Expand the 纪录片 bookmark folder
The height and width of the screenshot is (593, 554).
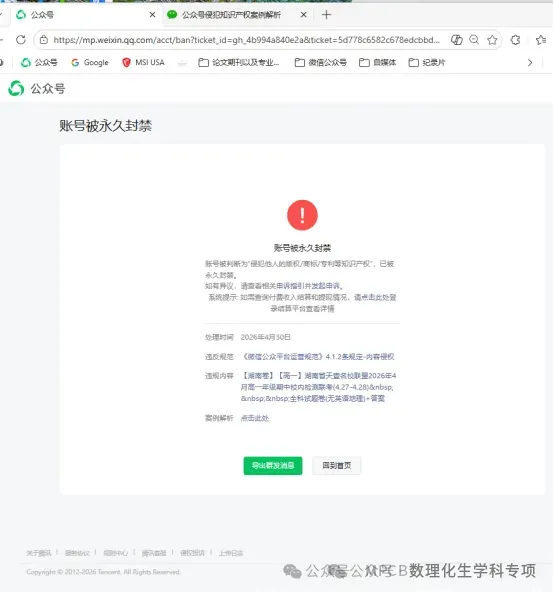pyautogui.click(x=427, y=62)
